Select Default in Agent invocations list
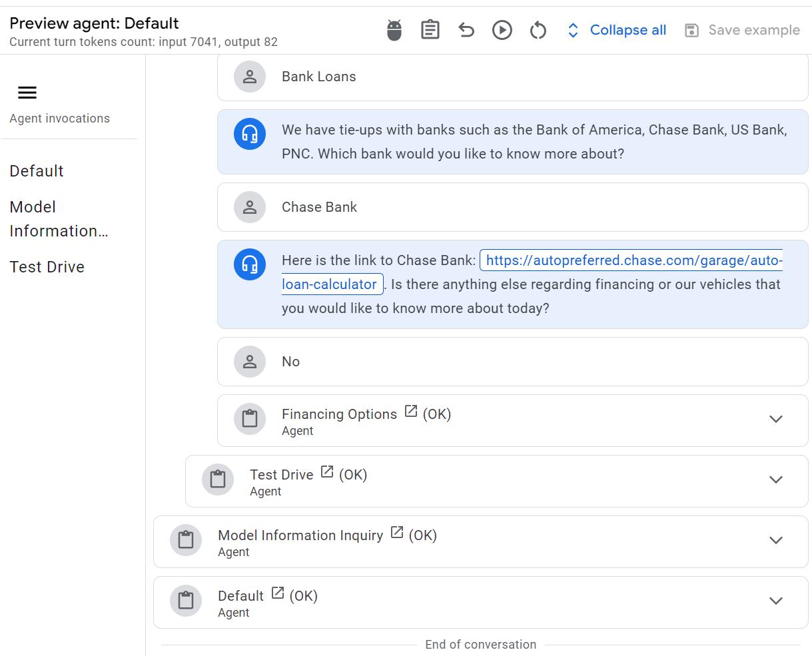812x656 pixels. click(37, 171)
